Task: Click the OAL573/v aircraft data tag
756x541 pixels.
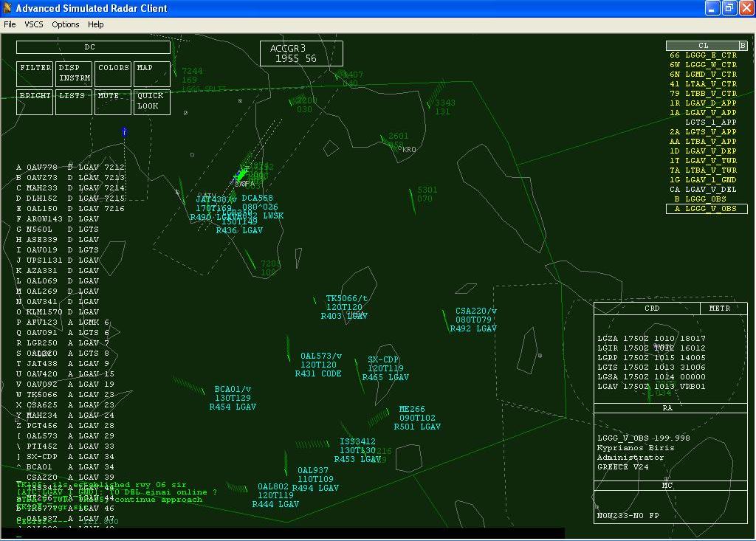Action: [x=319, y=365]
